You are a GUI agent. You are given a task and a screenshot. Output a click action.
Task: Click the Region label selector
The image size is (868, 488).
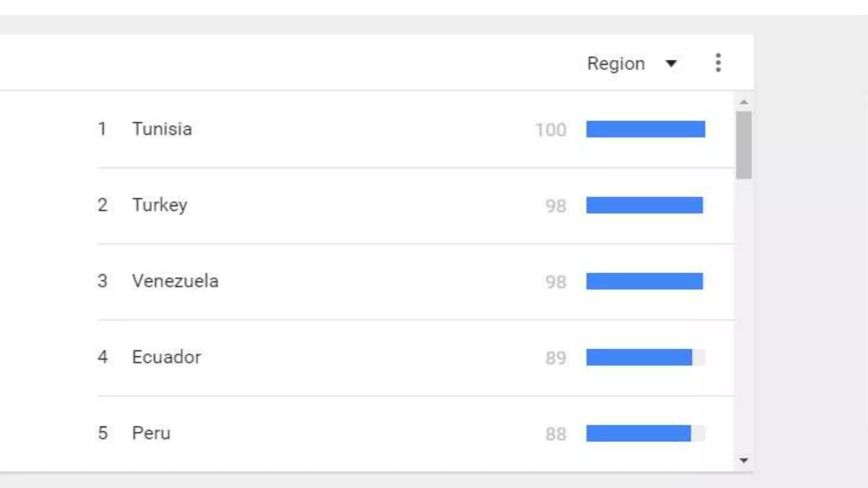pos(616,64)
